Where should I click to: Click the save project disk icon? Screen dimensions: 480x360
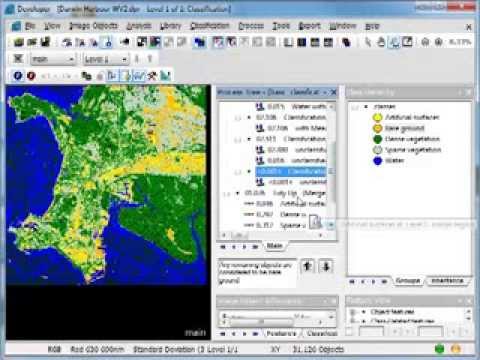(x=45, y=42)
